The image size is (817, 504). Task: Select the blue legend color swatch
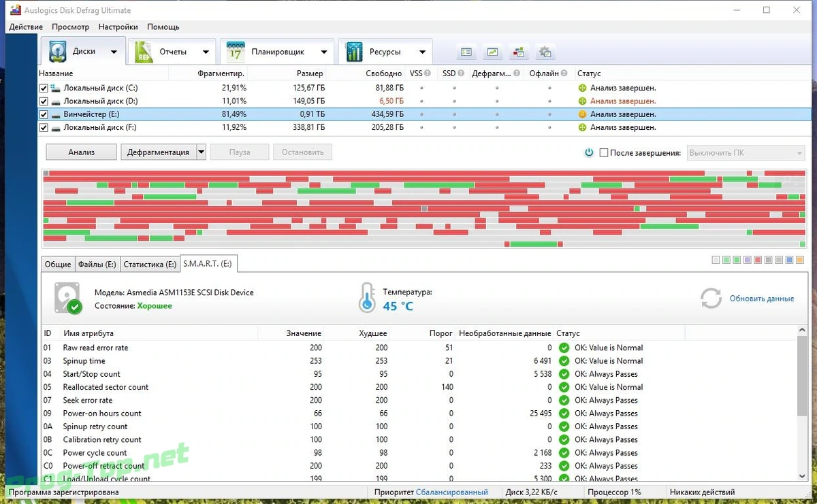789,260
